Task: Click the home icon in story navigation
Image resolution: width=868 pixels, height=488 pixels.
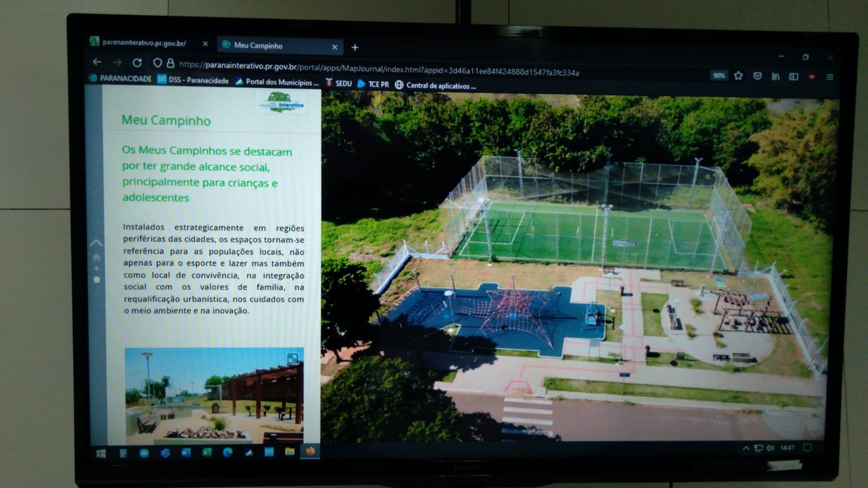Action: click(97, 257)
